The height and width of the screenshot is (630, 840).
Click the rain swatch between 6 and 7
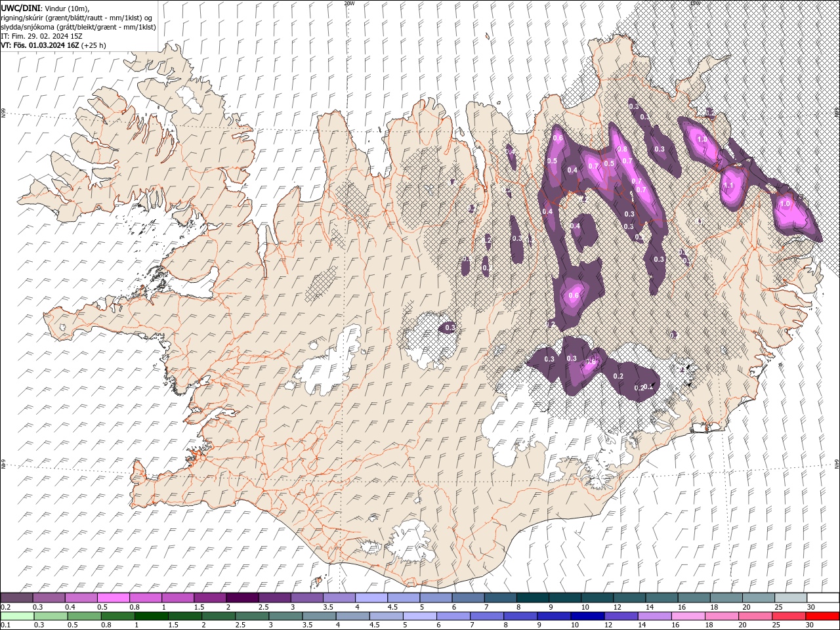pos(453,616)
